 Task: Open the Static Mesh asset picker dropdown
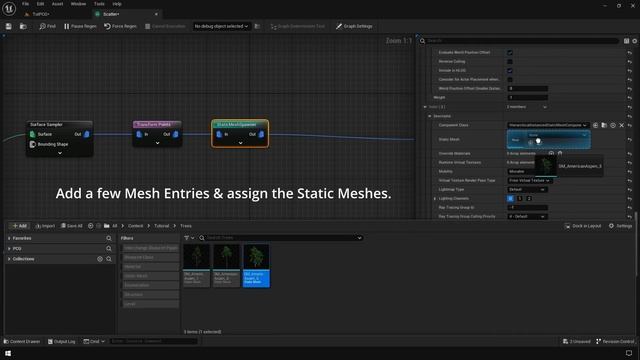click(x=557, y=135)
